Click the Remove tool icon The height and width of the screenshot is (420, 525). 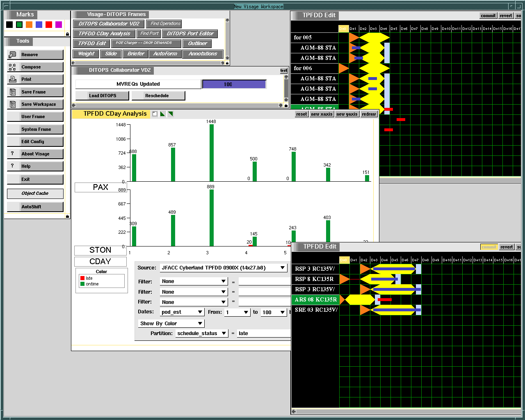pos(12,55)
